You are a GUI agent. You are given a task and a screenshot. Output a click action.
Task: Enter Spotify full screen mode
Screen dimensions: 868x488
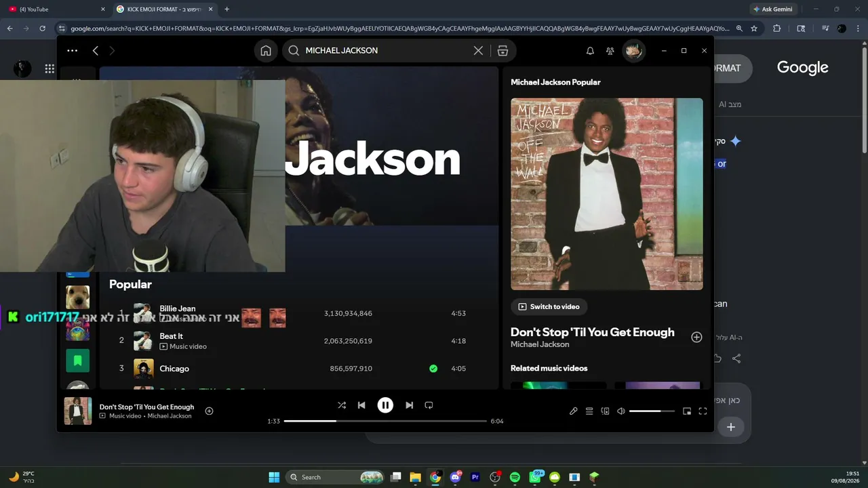pos(703,411)
